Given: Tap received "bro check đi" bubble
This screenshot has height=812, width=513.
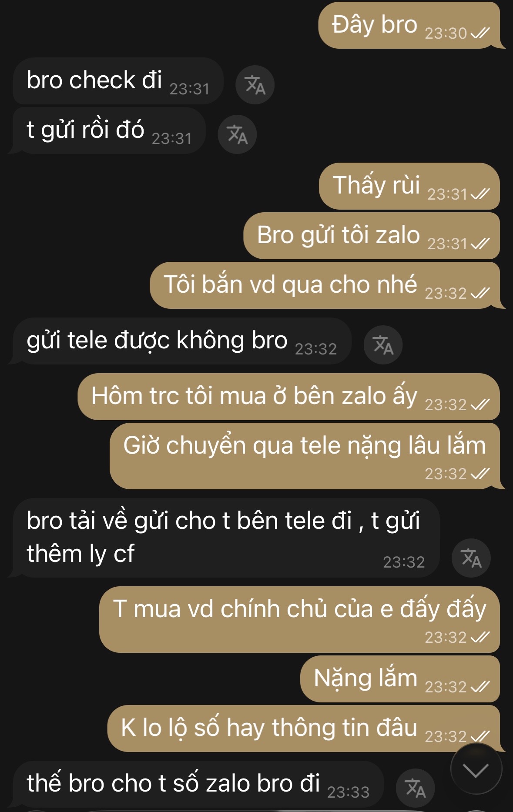Looking at the screenshot, I should point(118,81).
